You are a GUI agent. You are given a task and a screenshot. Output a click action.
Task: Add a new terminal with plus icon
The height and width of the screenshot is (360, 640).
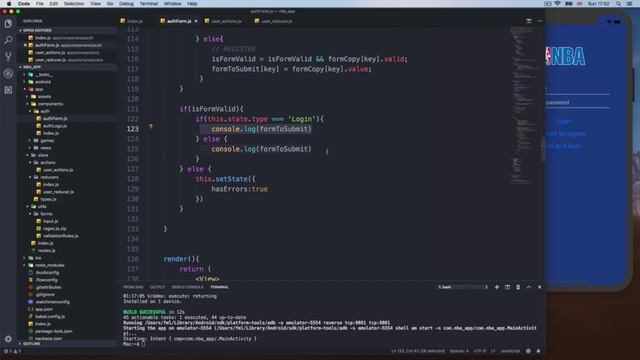pos(497,287)
